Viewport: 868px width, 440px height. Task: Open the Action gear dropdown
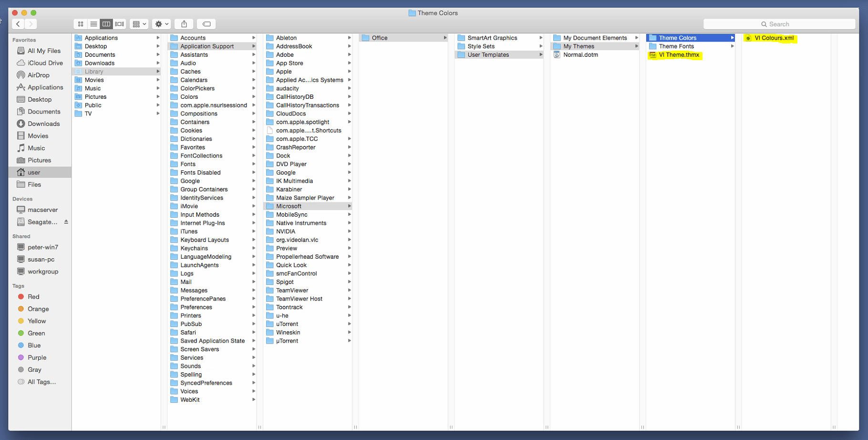pos(161,23)
